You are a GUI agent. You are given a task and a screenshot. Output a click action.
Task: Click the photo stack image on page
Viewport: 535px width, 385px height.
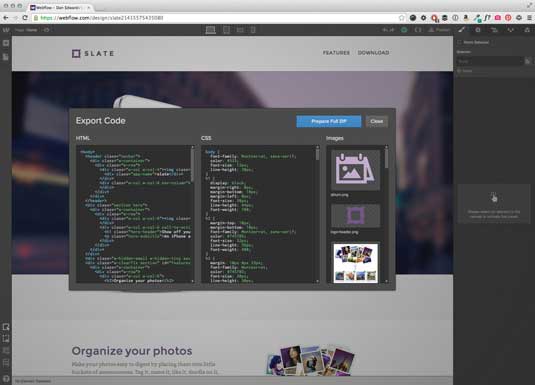310,360
